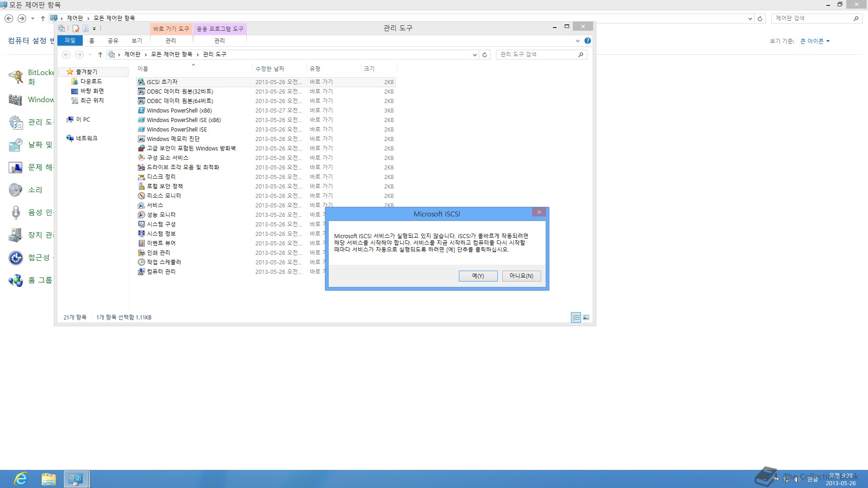Select 드라이브 조각 모음 및 최적화 icon

click(142, 167)
